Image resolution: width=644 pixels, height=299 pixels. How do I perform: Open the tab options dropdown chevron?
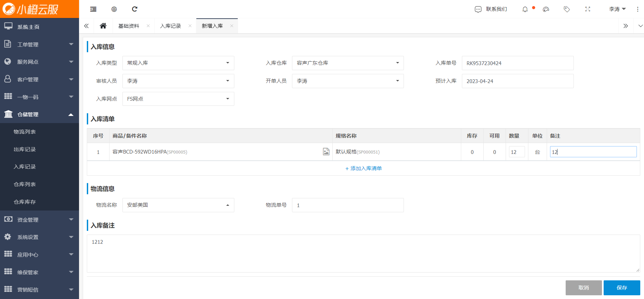(640, 26)
